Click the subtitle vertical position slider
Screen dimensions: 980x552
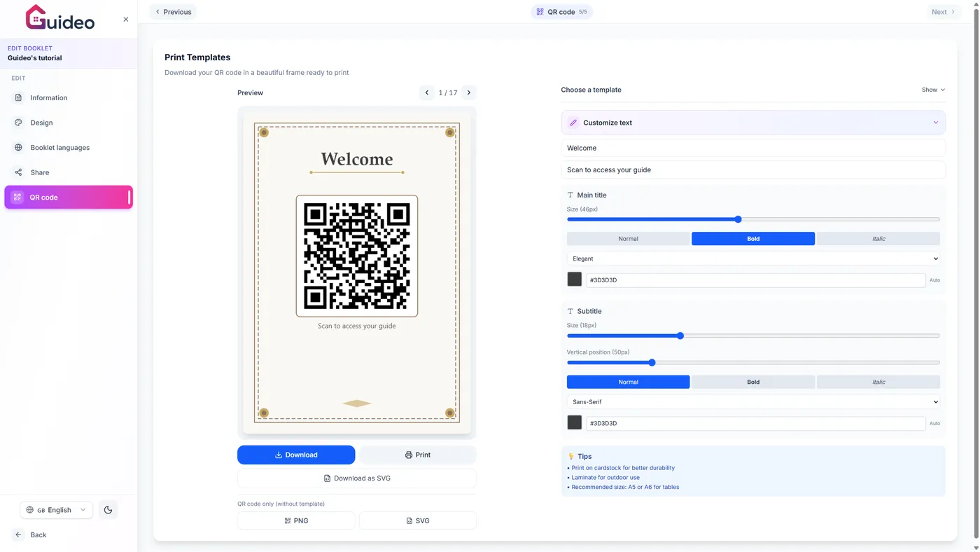[x=753, y=362]
